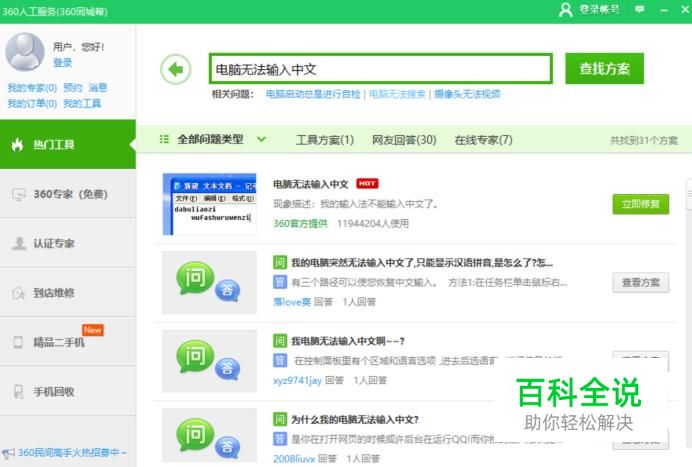
Task: Click the wrench icon beside 到店维修
Action: click(19, 293)
